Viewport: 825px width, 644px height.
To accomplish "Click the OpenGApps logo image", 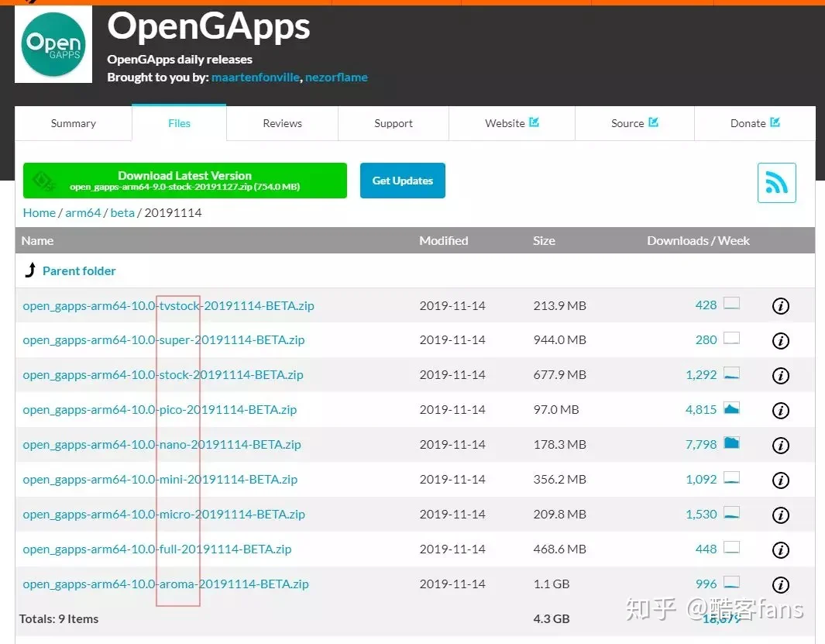I will point(53,44).
